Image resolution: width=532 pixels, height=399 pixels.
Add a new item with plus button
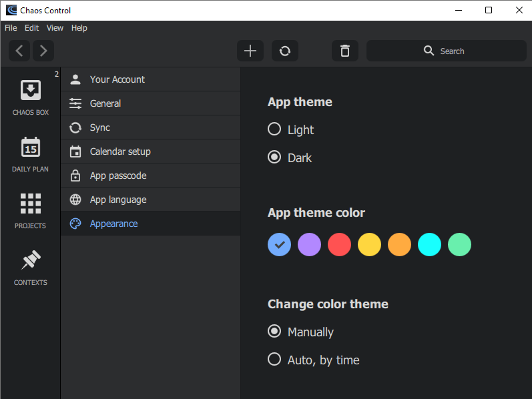point(250,51)
